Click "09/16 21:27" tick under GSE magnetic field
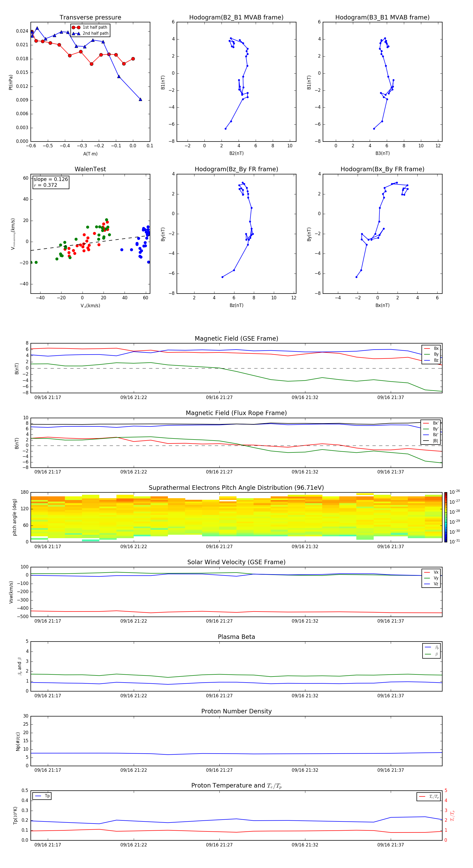 pos(219,398)
